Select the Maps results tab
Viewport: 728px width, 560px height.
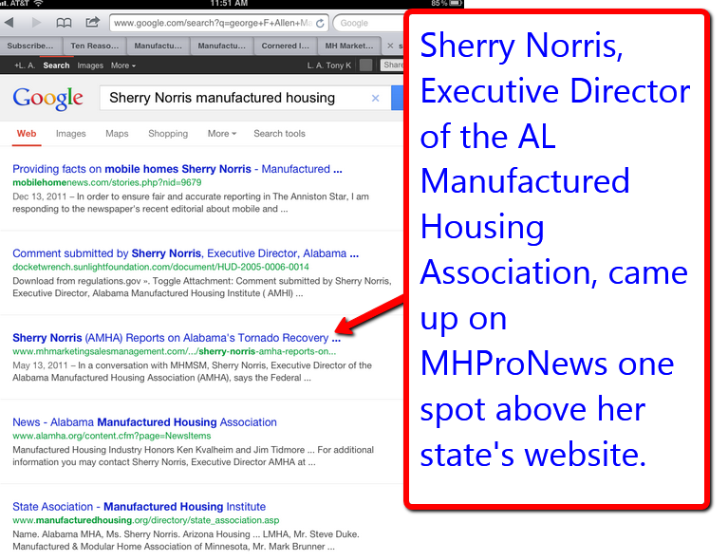(117, 134)
